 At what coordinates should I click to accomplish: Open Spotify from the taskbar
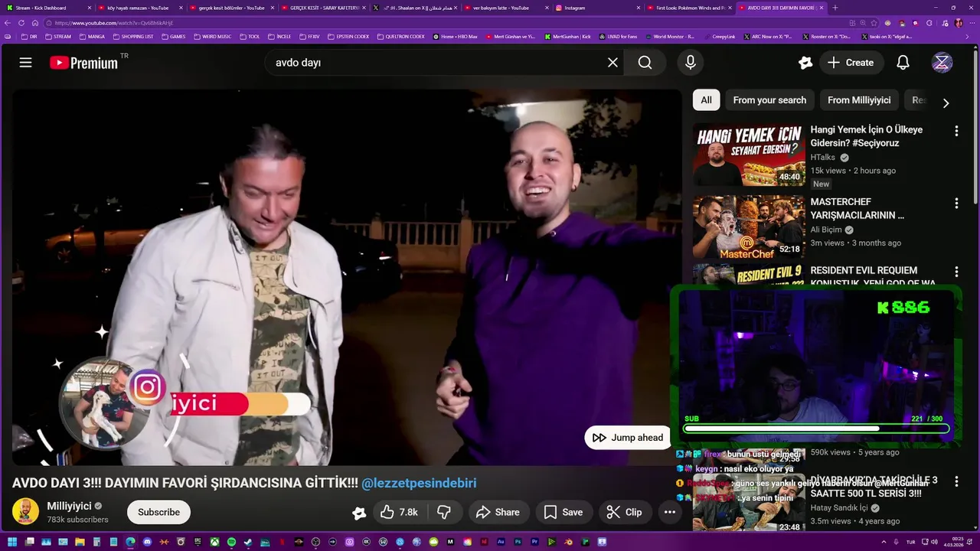click(x=231, y=542)
